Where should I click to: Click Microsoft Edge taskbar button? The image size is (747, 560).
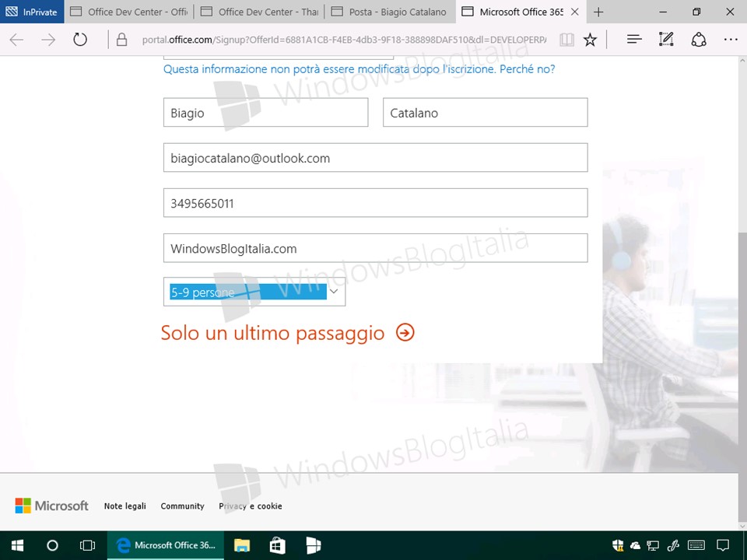(165, 545)
